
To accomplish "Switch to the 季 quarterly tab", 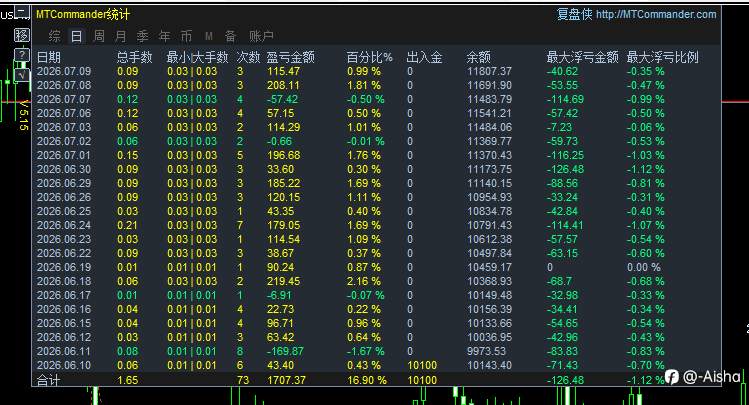I will [x=142, y=36].
